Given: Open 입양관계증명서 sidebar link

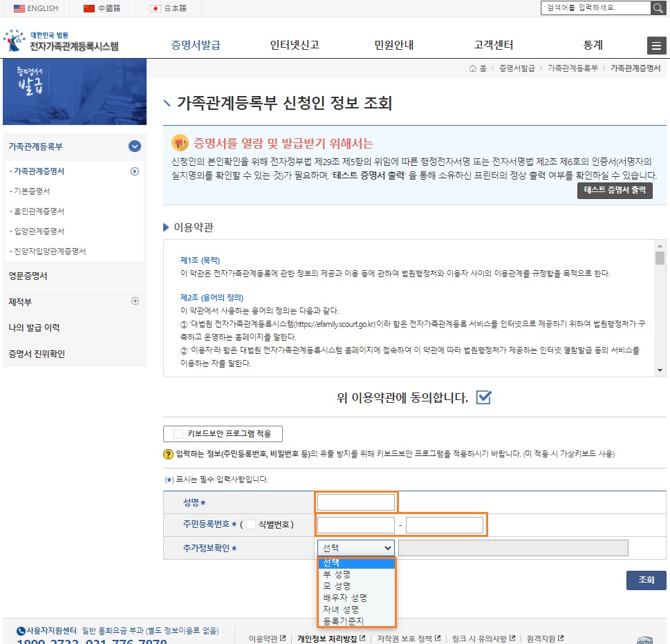Looking at the screenshot, I should point(39,231).
